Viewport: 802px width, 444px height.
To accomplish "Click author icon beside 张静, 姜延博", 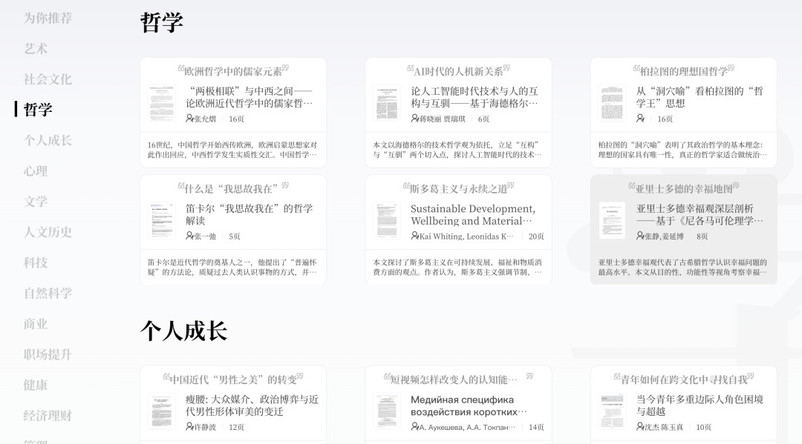I will 640,236.
